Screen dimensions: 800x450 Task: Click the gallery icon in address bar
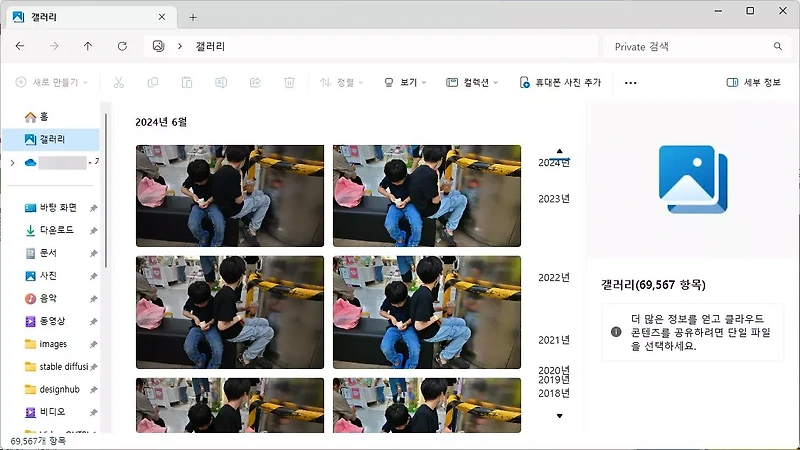click(158, 46)
